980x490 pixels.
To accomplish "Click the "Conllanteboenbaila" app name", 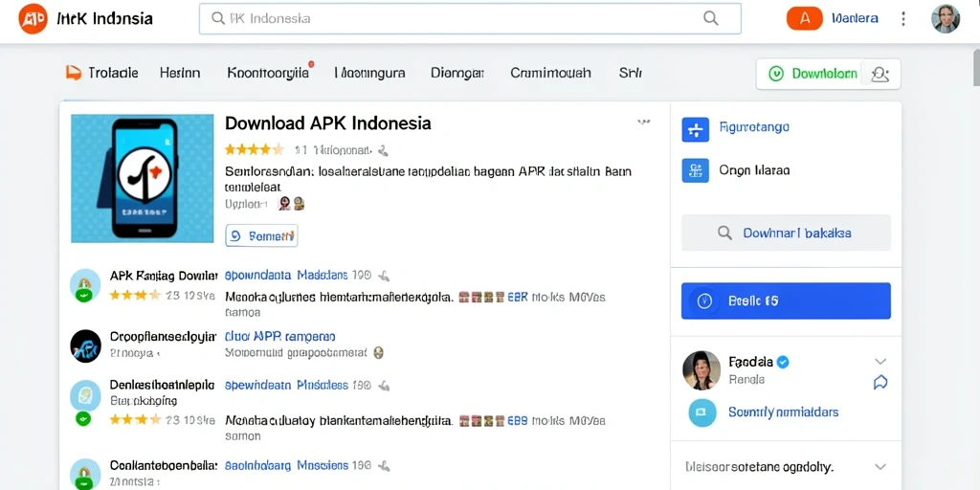I will click(163, 465).
